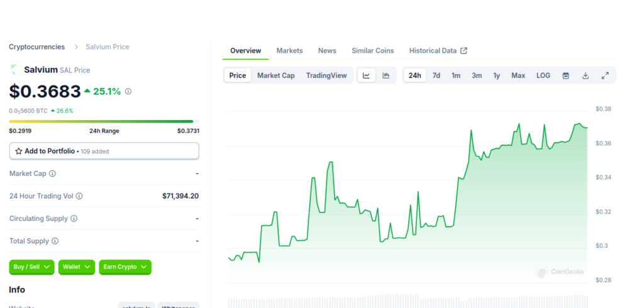The height and width of the screenshot is (308, 644).
Task: Open the Wallet dropdown
Action: pyautogui.click(x=76, y=267)
